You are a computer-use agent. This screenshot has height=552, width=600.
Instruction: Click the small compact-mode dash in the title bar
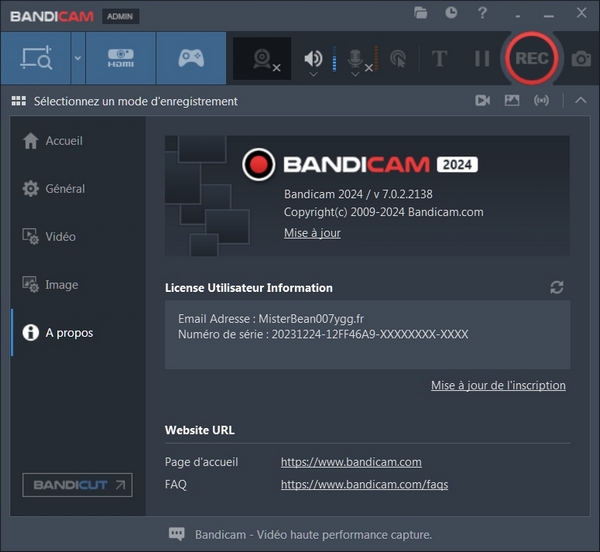click(518, 16)
